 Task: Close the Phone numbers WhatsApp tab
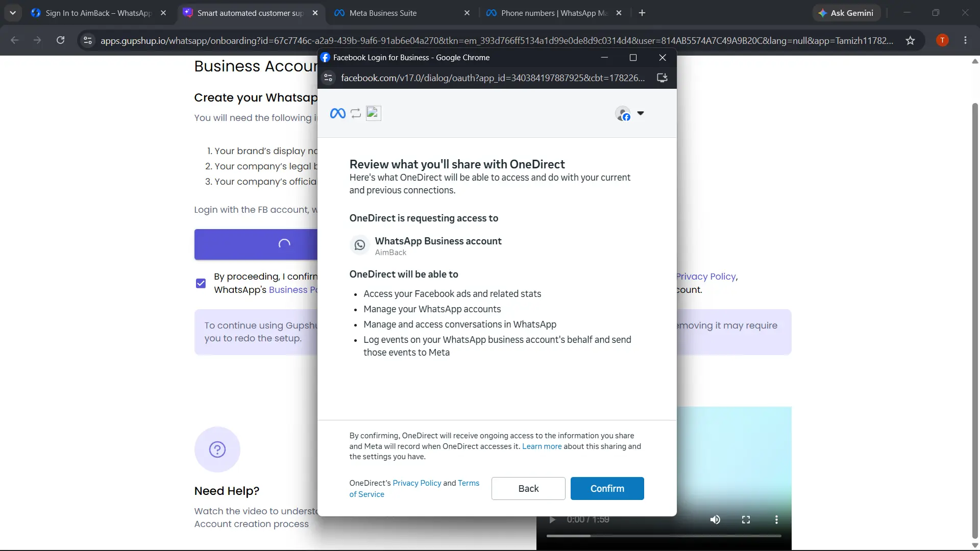619,13
